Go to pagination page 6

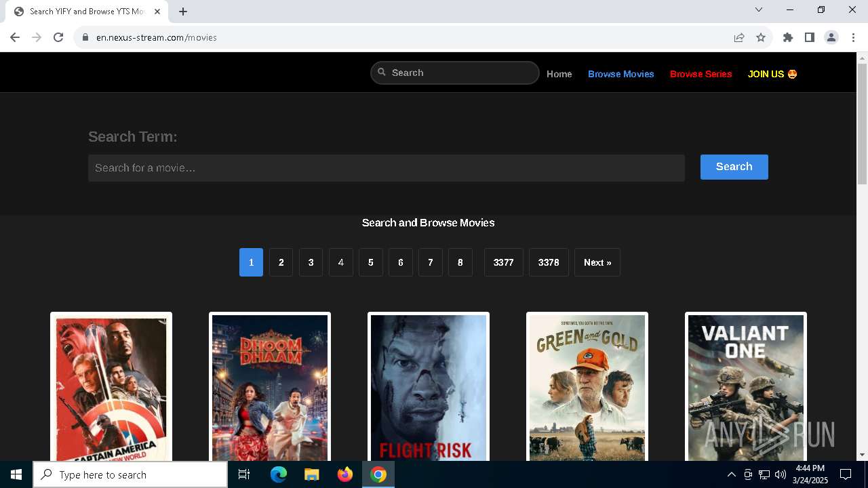click(400, 262)
